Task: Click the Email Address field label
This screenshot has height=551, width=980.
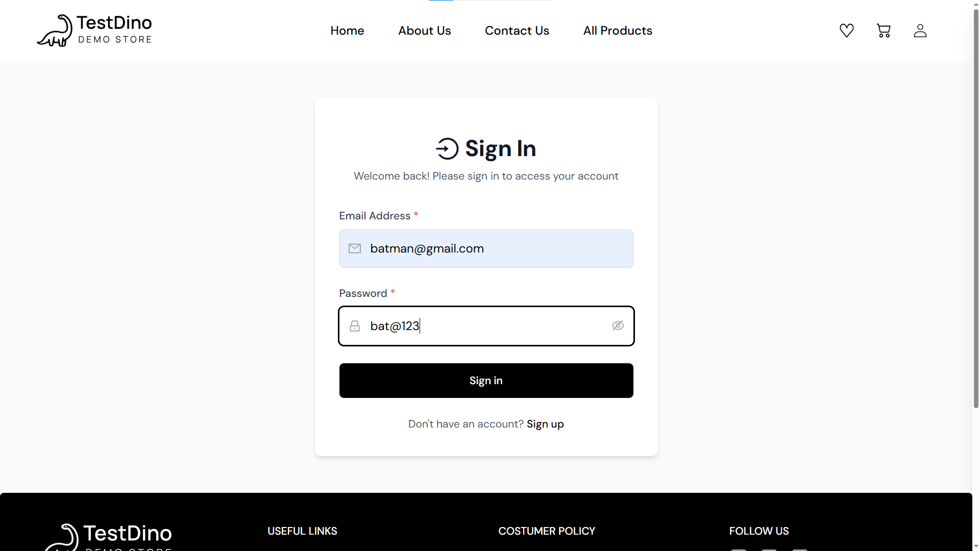Action: [375, 216]
